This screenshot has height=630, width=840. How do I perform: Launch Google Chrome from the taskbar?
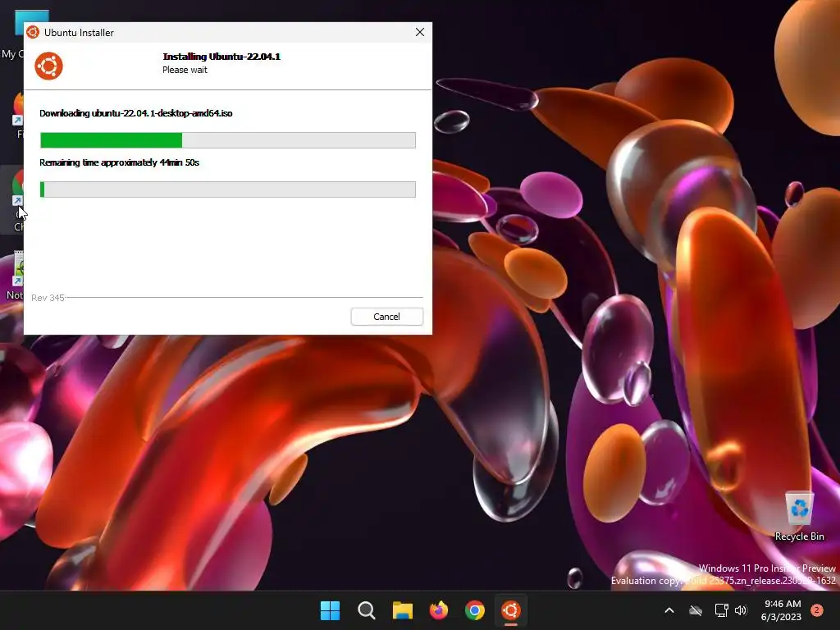click(475, 610)
